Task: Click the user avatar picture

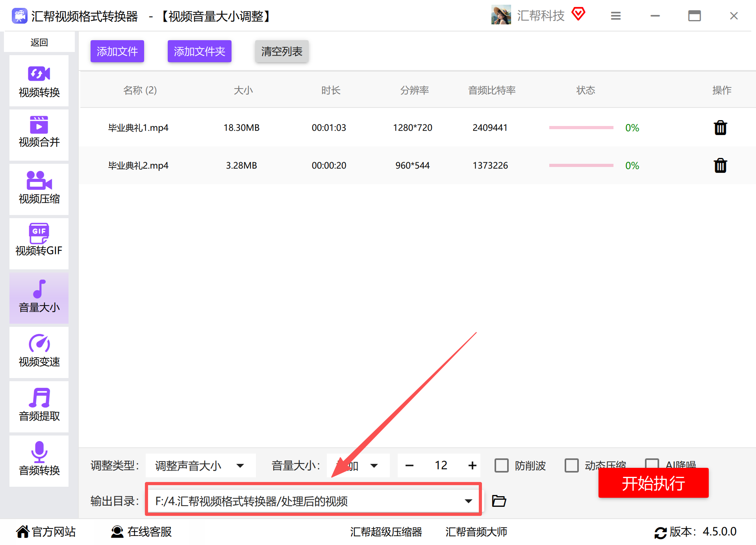Action: click(x=501, y=15)
